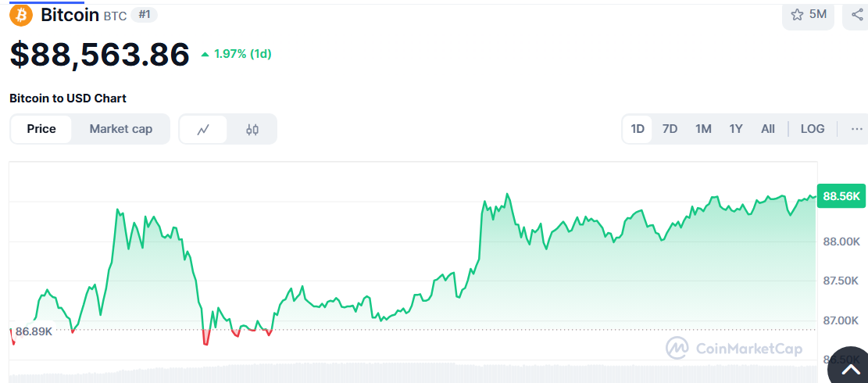This screenshot has height=383, width=868.
Task: Set chart range to 1Y
Action: 736,129
